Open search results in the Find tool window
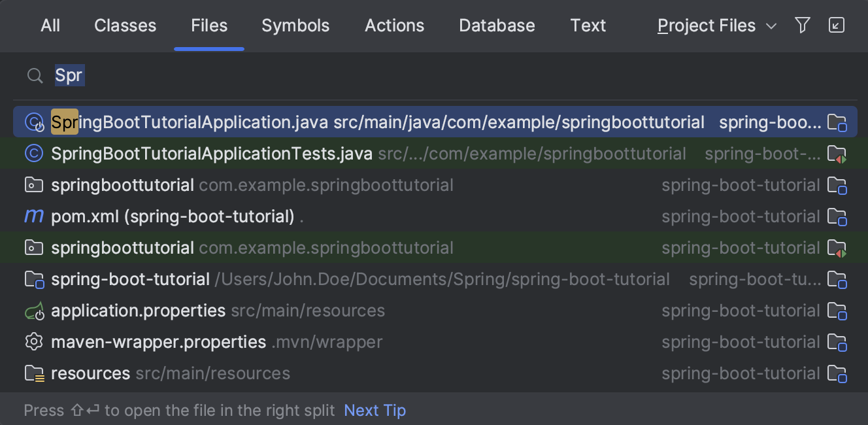 pyautogui.click(x=837, y=25)
